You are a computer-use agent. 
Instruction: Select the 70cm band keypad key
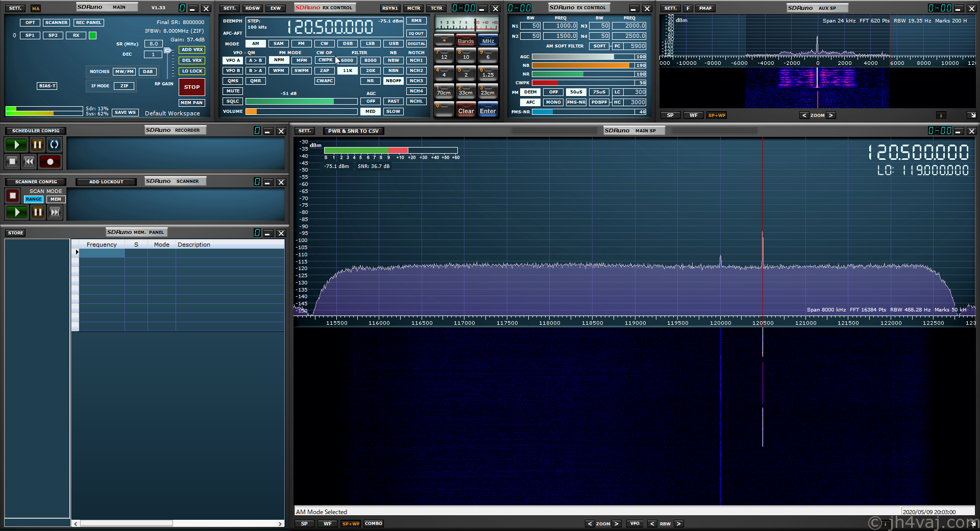(444, 91)
